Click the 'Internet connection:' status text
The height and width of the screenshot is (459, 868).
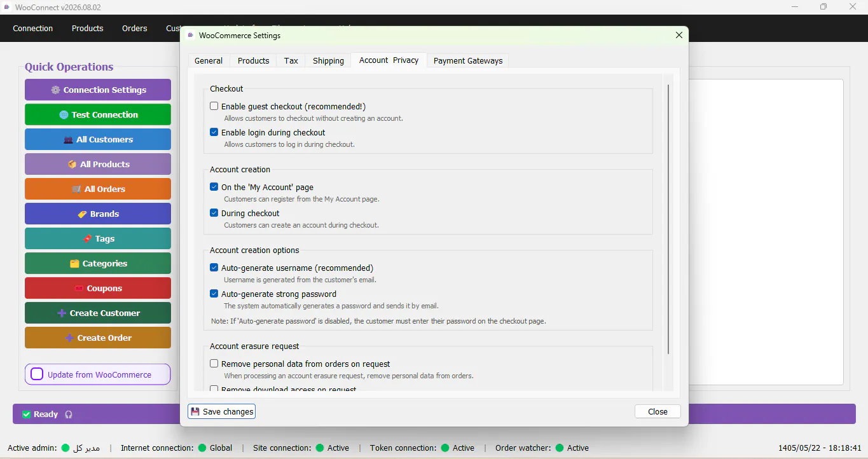pos(157,448)
